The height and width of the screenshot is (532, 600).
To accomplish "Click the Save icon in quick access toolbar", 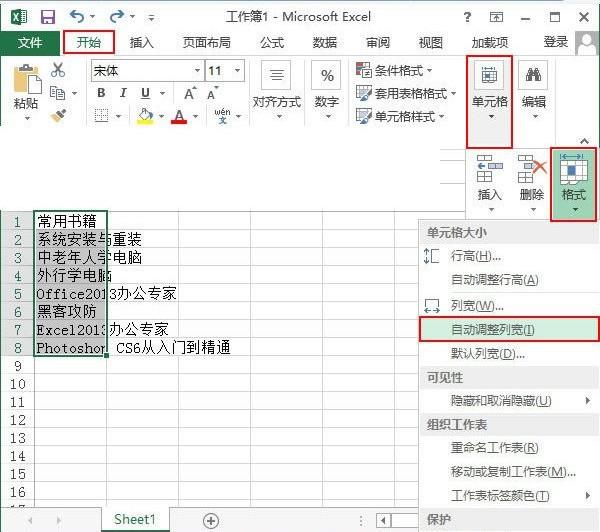I will click(48, 17).
